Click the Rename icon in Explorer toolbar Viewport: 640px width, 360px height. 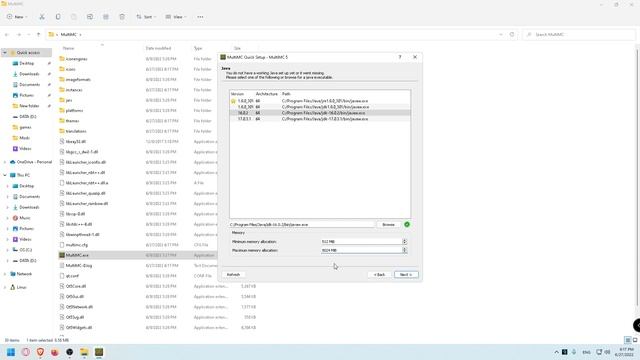90,17
